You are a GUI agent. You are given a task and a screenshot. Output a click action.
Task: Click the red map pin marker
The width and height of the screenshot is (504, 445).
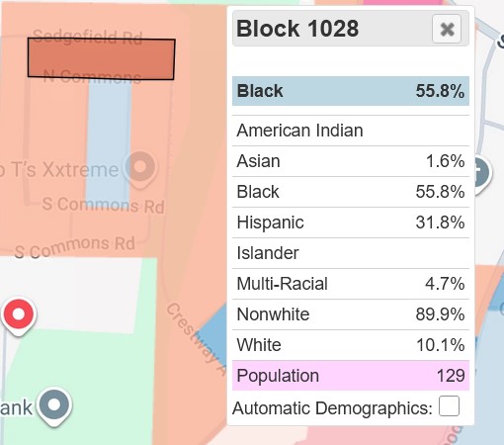[x=19, y=316]
